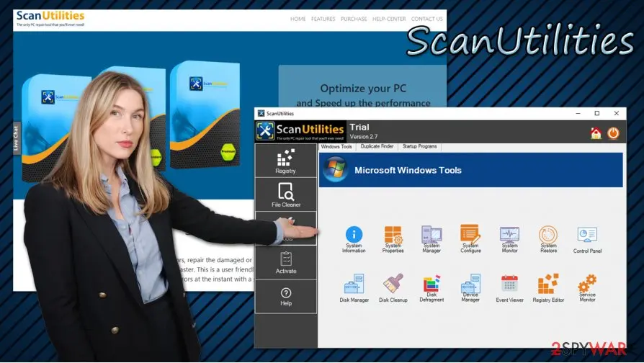Launch Disk Manager tool
Viewport: 644px width, 363px height.
point(354,288)
